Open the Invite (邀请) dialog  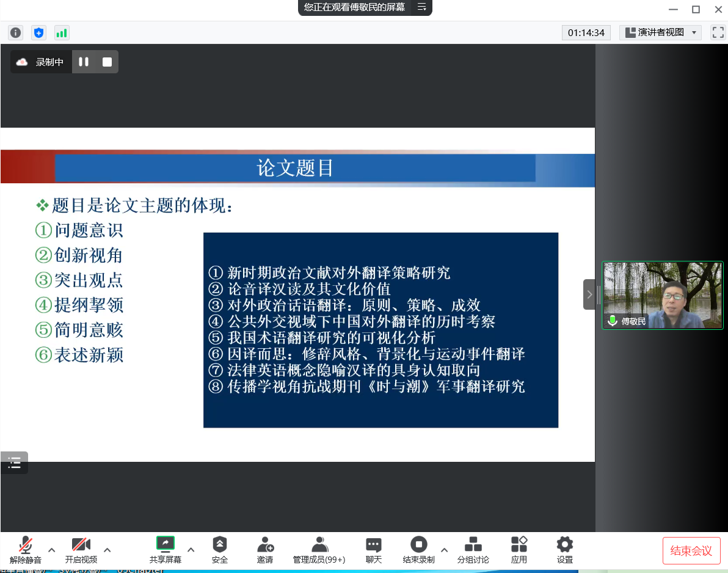coord(265,549)
